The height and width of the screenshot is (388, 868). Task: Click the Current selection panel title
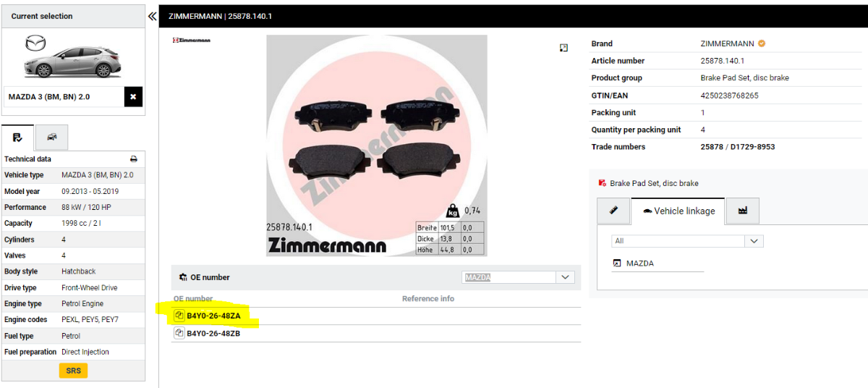42,16
